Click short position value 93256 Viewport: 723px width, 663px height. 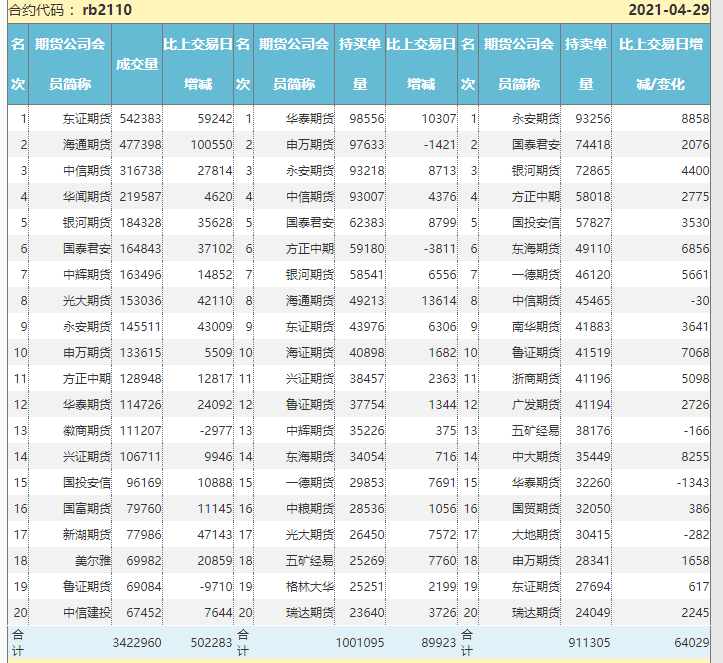point(593,119)
